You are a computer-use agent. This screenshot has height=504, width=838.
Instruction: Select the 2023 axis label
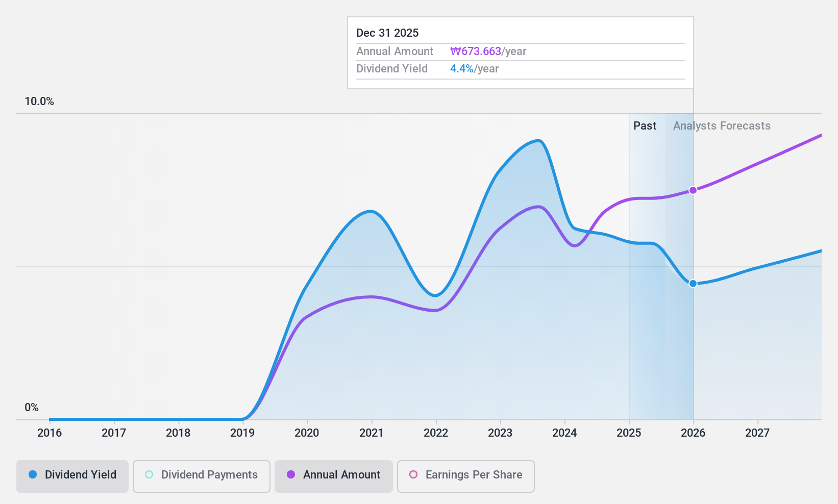[500, 433]
